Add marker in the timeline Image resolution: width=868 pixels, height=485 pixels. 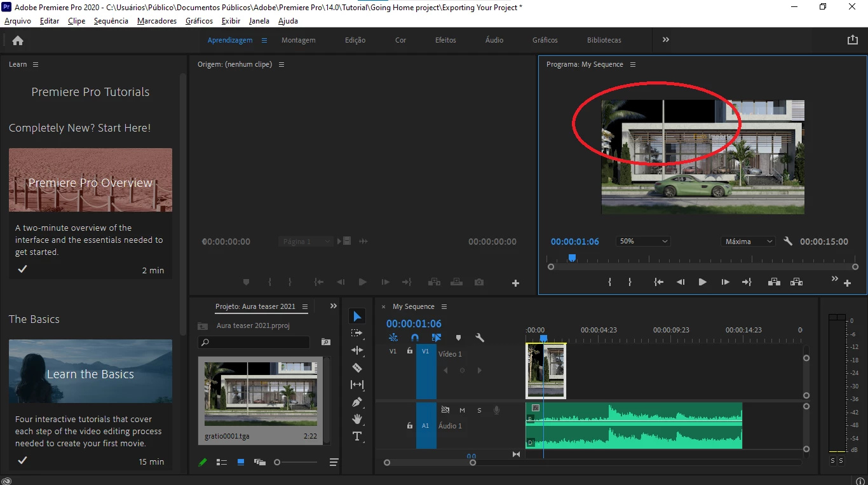tap(458, 338)
